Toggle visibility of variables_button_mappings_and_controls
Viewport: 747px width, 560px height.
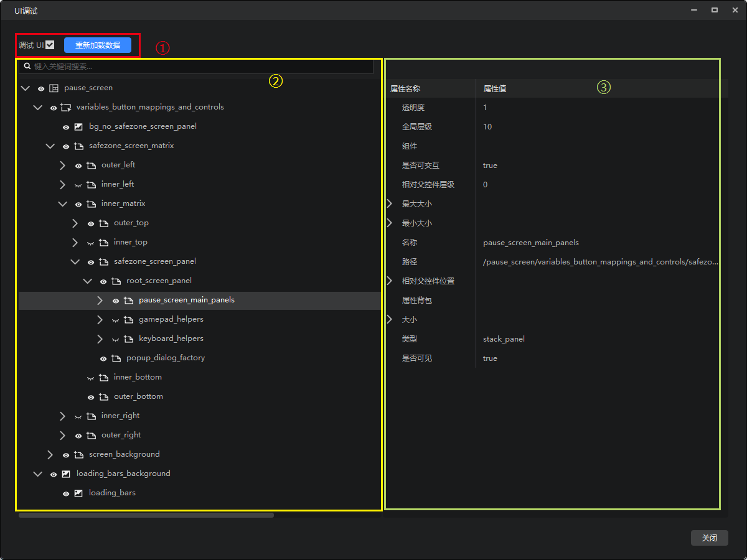coord(54,108)
